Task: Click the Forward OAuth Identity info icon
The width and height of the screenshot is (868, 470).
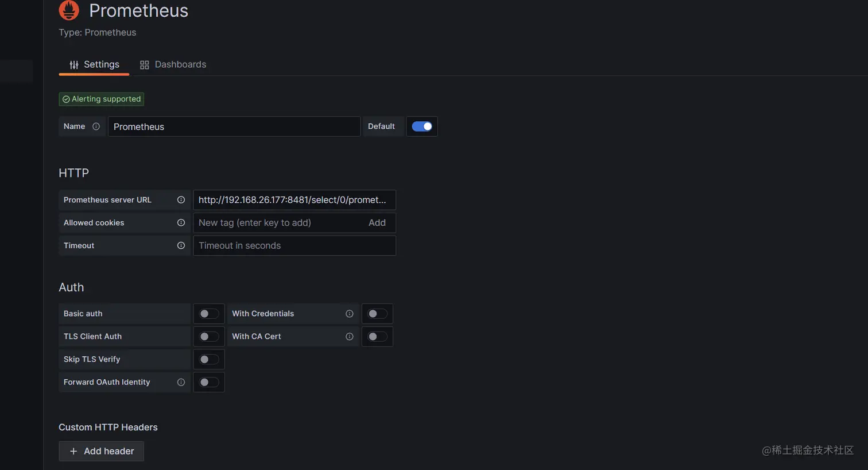Action: [181, 382]
